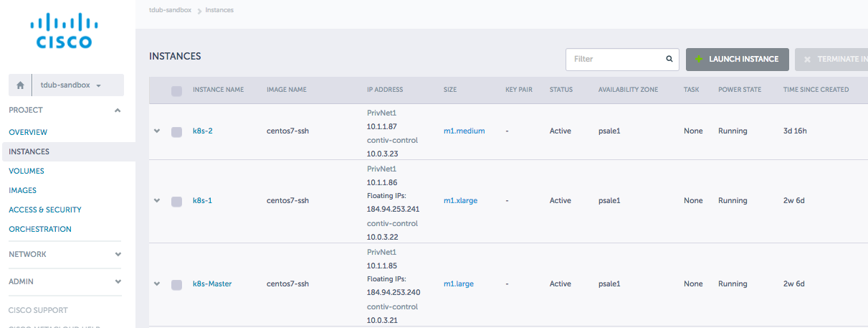
Task: Click the Launch Instance button
Action: point(738,60)
